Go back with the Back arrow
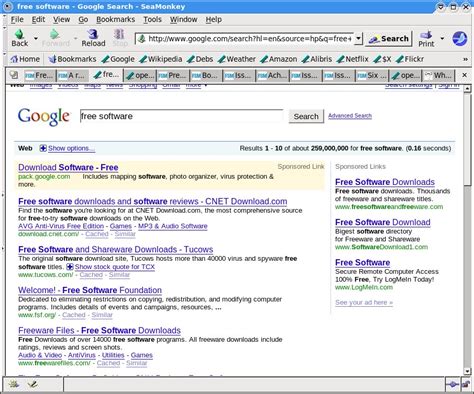474x394 pixels. 19,38
